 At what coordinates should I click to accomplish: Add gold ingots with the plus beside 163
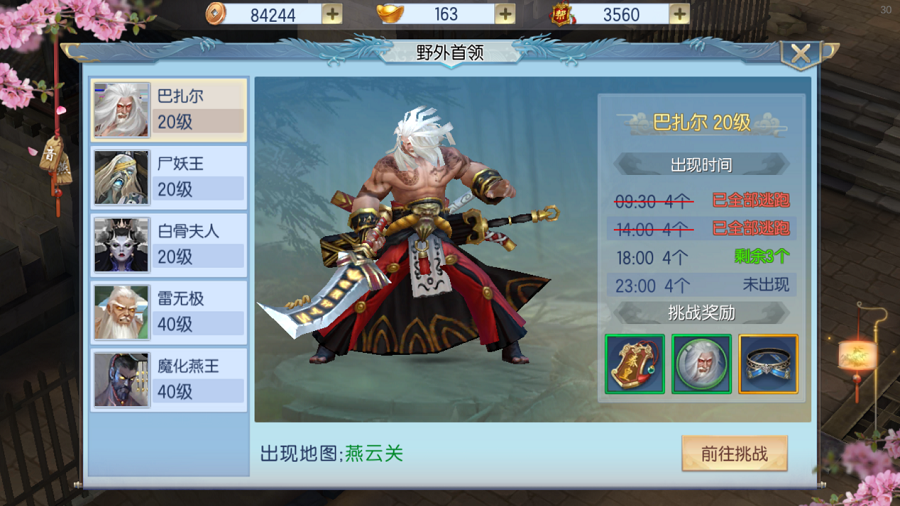[x=505, y=14]
